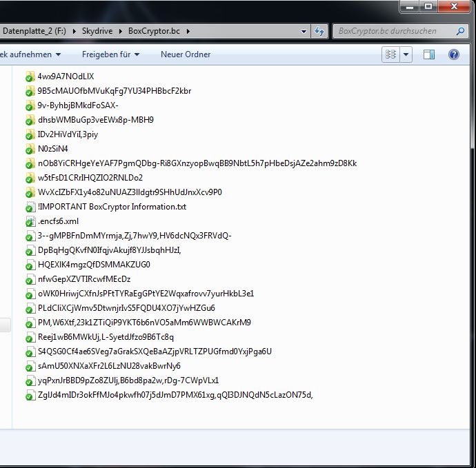This screenshot has height=468, width=476.
Task: Click the BoxCryptor.bc breadcrumb
Action: [x=154, y=31]
